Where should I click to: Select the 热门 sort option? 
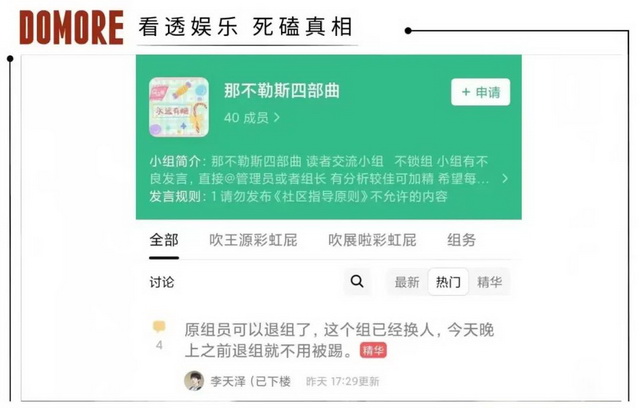coord(448,282)
